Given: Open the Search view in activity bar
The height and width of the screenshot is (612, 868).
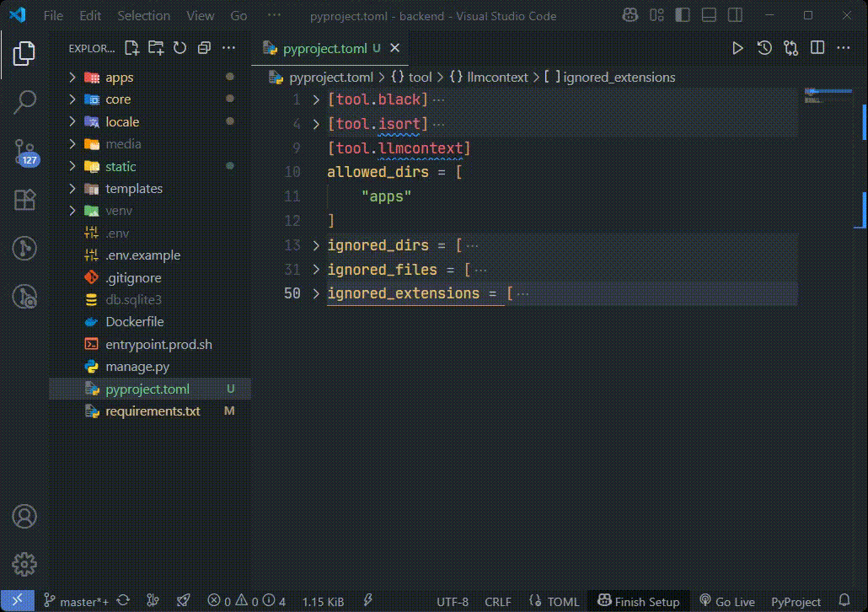Looking at the screenshot, I should tap(24, 102).
